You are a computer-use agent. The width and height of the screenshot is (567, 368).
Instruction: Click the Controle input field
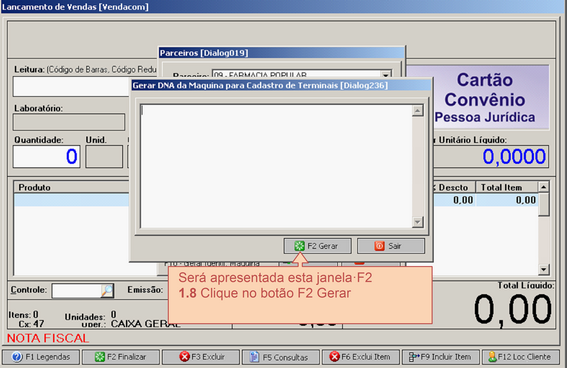click(77, 291)
